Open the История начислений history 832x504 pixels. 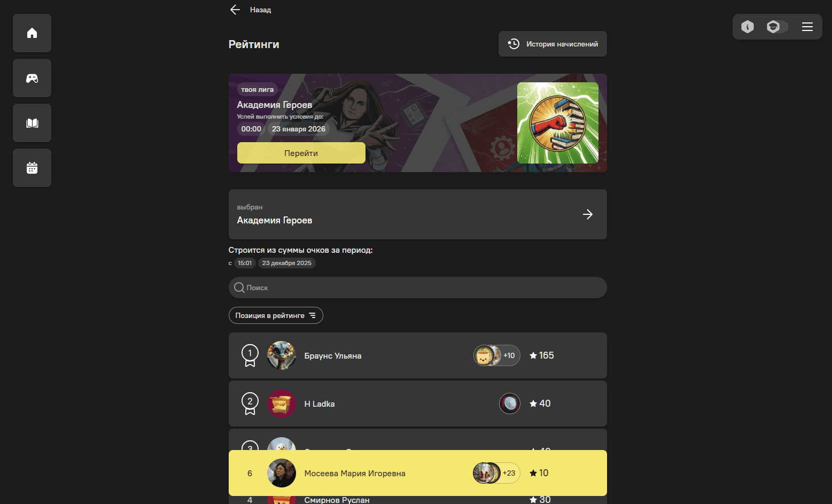coord(553,44)
